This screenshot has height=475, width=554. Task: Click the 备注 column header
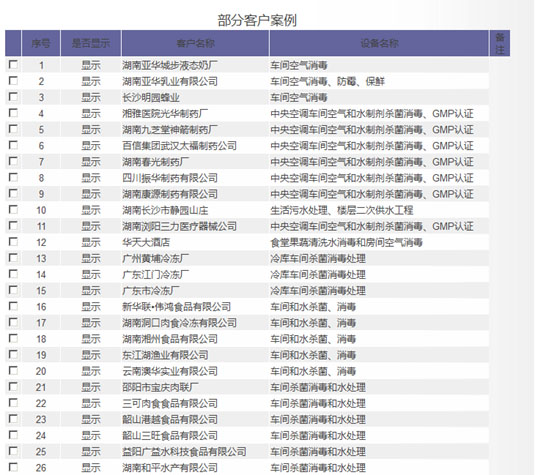(500, 43)
